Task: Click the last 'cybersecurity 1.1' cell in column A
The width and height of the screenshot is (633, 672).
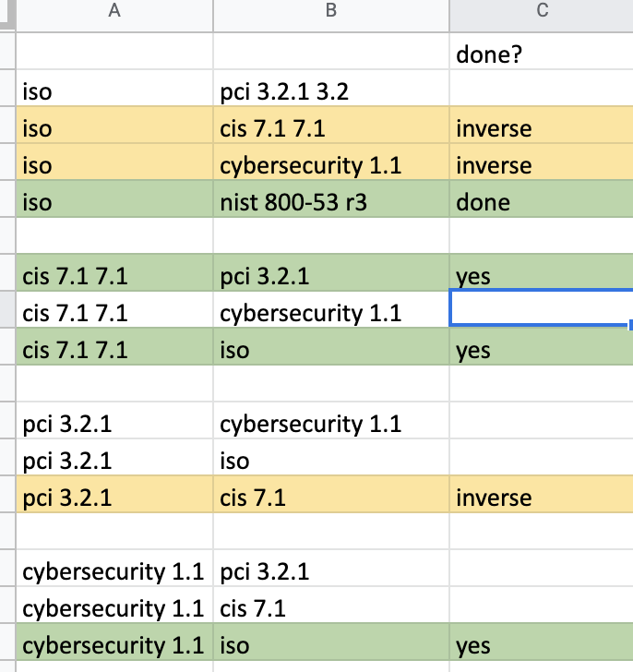Action: 114,642
